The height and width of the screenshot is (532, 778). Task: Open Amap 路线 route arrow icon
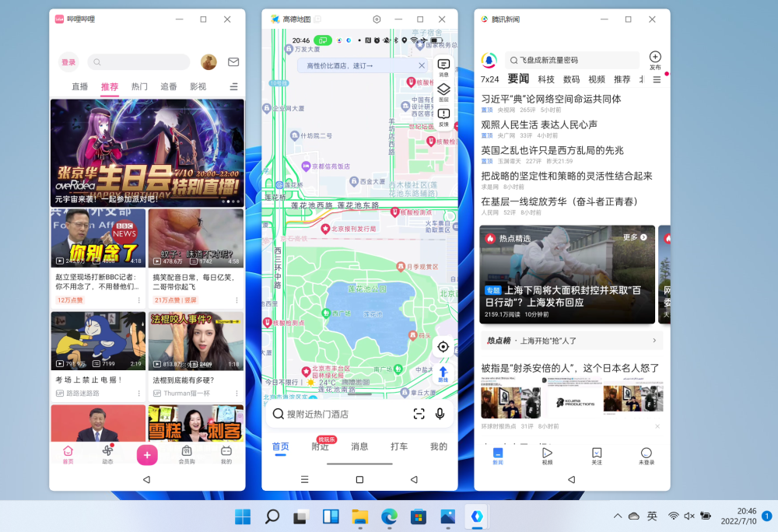click(x=443, y=374)
